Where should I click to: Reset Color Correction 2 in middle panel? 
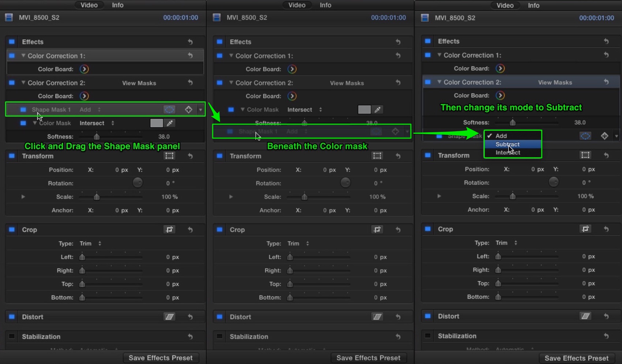coord(398,83)
